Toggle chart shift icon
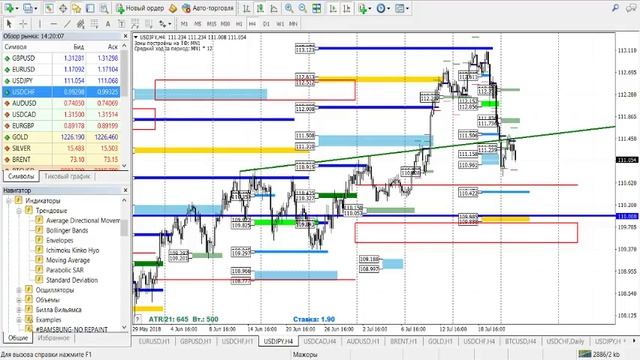This screenshot has height=360, width=640. (347, 8)
